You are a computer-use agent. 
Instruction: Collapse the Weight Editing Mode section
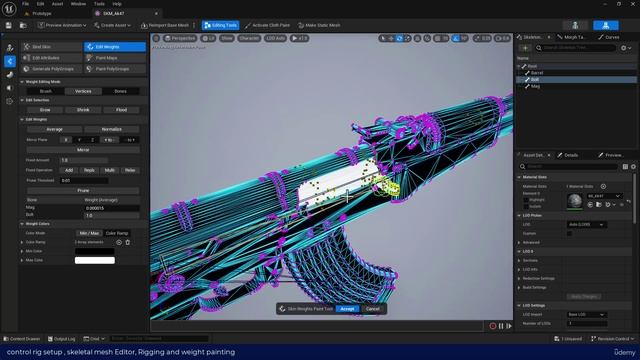click(22, 82)
